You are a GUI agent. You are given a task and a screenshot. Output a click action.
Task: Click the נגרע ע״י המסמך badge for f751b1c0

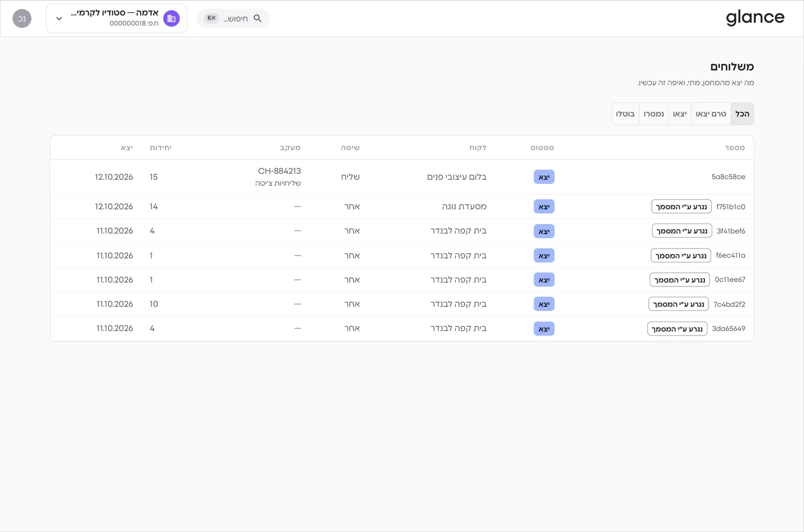pyautogui.click(x=681, y=206)
